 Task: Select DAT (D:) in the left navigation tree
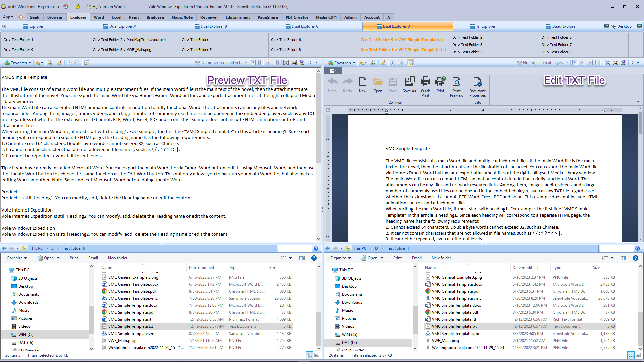[26, 343]
